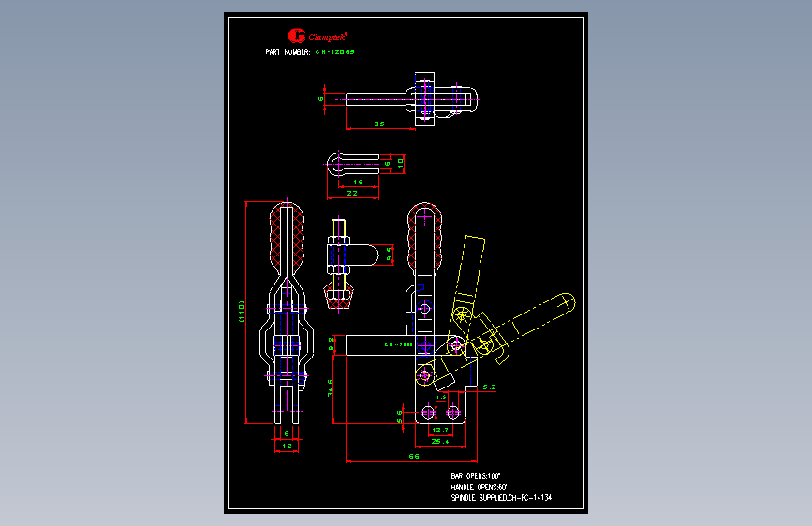The image size is (812, 526).
Task: Click the red hatched handle grip in side view
Action: tap(424, 238)
